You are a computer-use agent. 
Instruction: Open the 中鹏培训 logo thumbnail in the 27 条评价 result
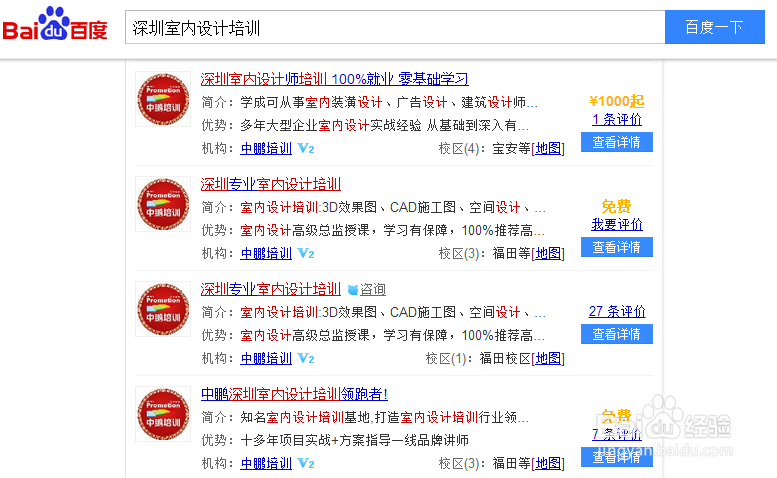(x=163, y=309)
